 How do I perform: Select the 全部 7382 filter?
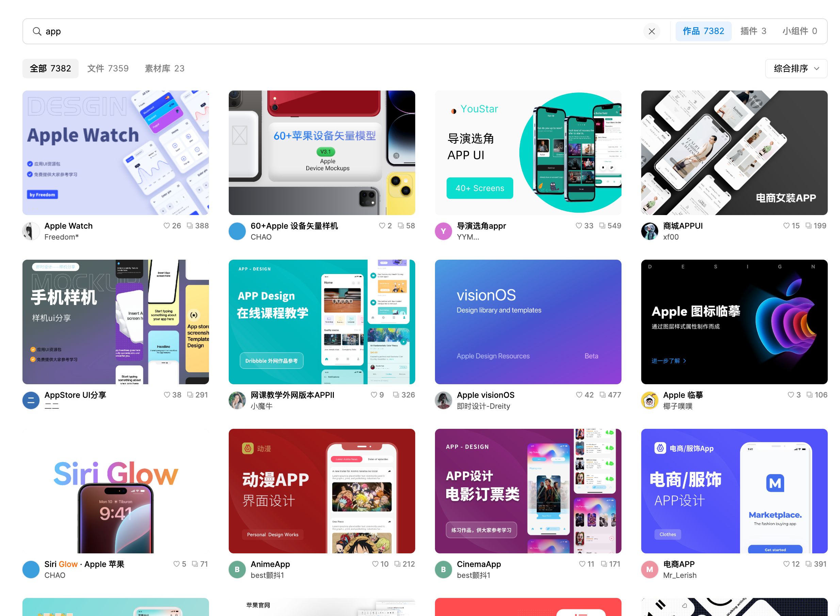[50, 68]
